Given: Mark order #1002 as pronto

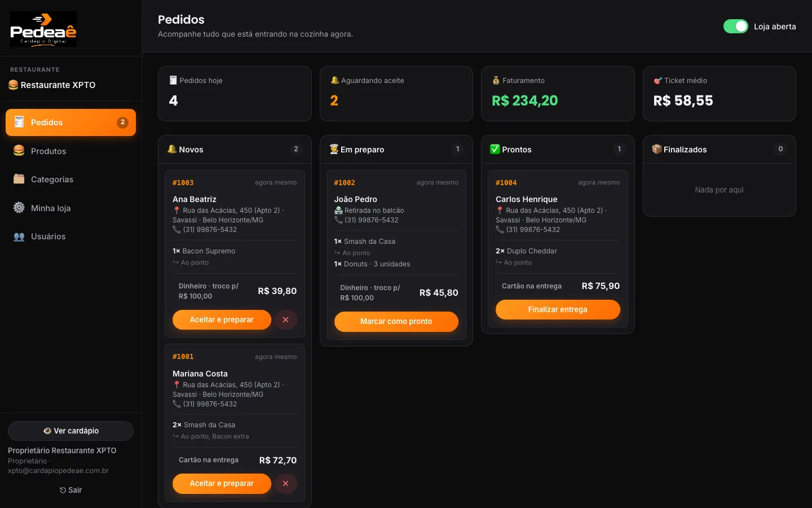Looking at the screenshot, I should tap(396, 322).
